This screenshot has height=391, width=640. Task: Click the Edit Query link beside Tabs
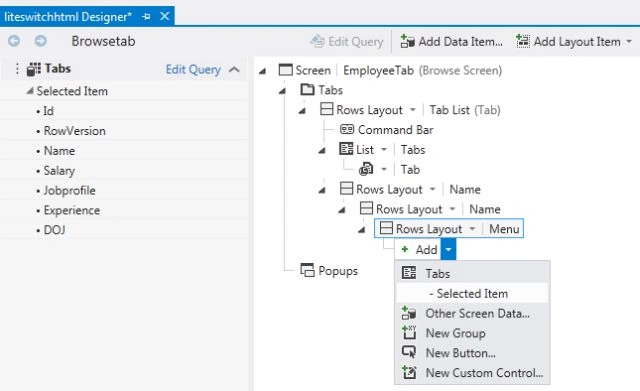pos(193,69)
